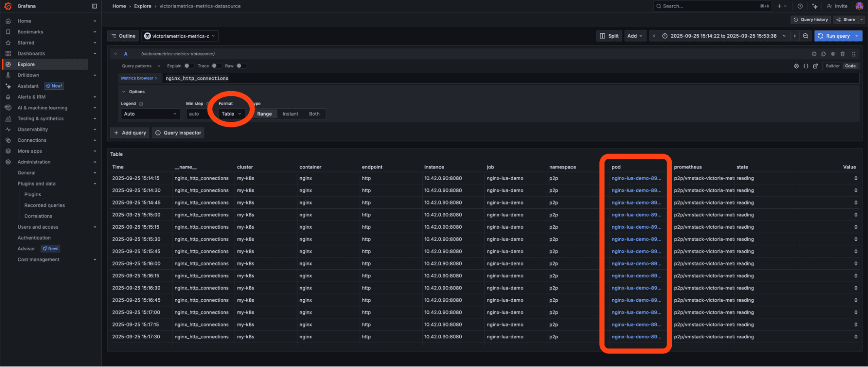This screenshot has height=367, width=868.
Task: Click the Starred star icon in sidebar
Action: (8, 43)
